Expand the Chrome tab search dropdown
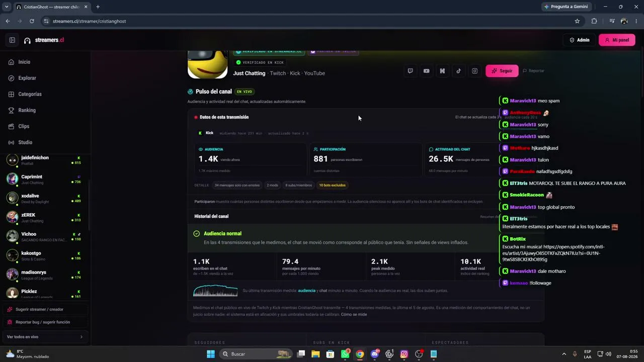Image resolution: width=644 pixels, height=362 pixels. click(x=7, y=7)
